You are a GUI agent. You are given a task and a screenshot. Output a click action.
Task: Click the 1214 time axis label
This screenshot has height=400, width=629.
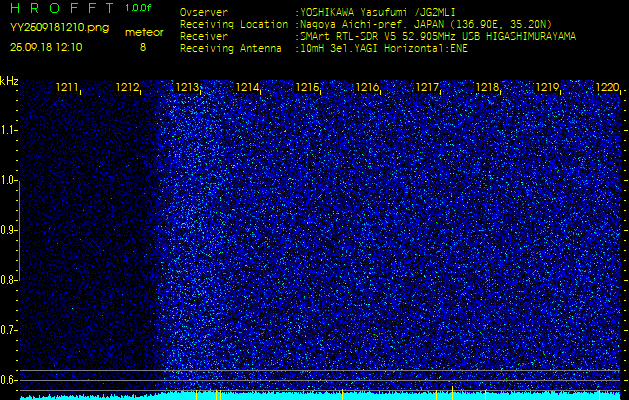coord(247,87)
